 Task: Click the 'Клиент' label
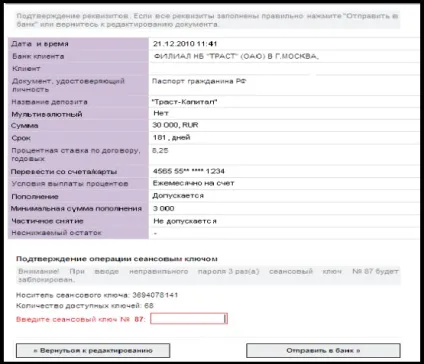tap(26, 69)
